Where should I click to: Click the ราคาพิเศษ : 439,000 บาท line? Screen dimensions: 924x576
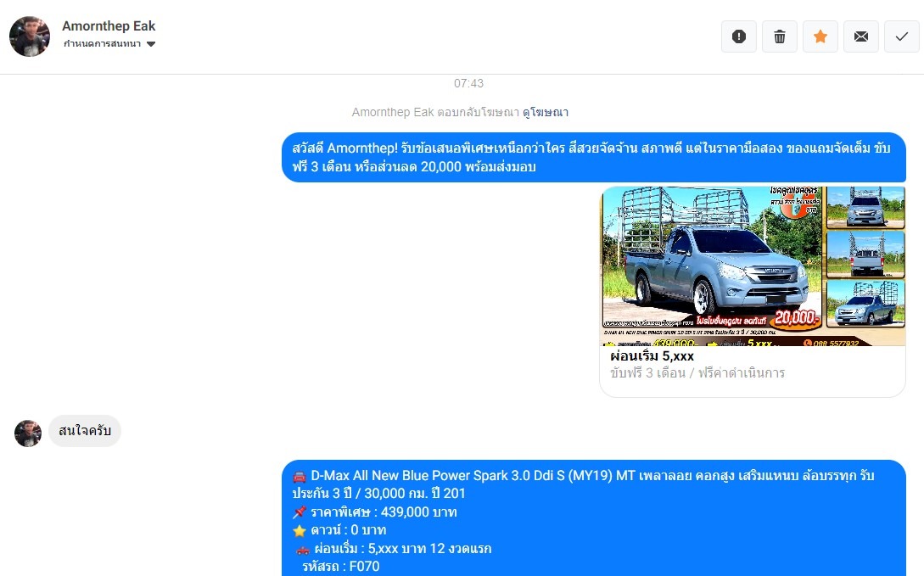(375, 512)
